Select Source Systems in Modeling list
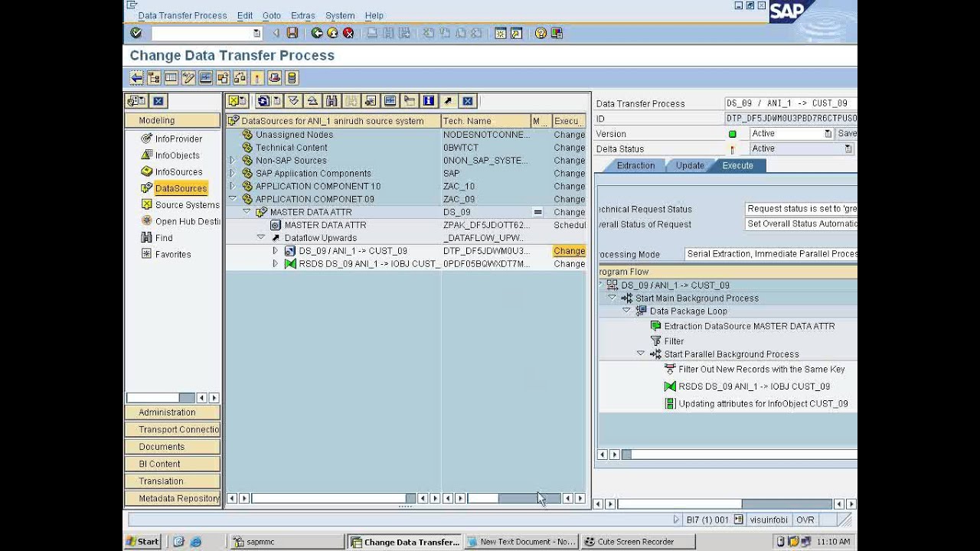The width and height of the screenshot is (980, 551). click(x=187, y=205)
